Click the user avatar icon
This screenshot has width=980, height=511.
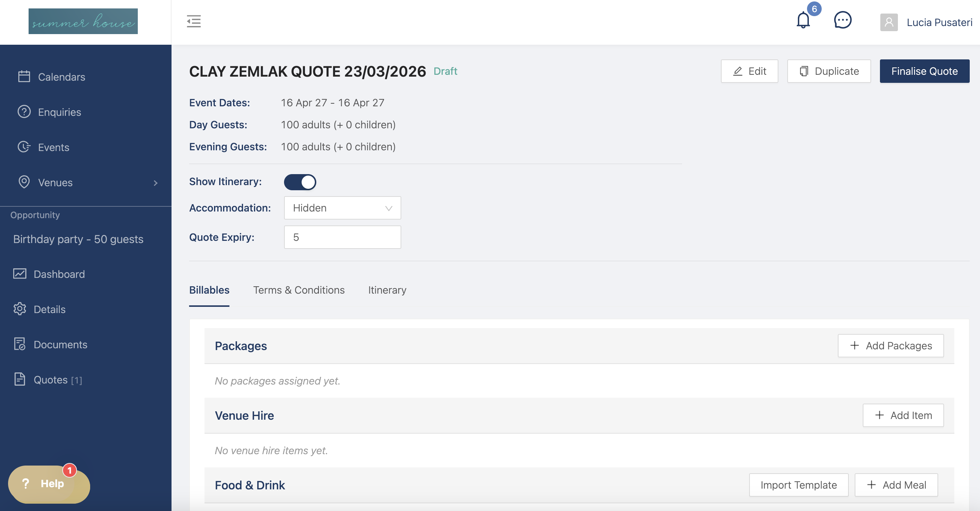tap(889, 22)
